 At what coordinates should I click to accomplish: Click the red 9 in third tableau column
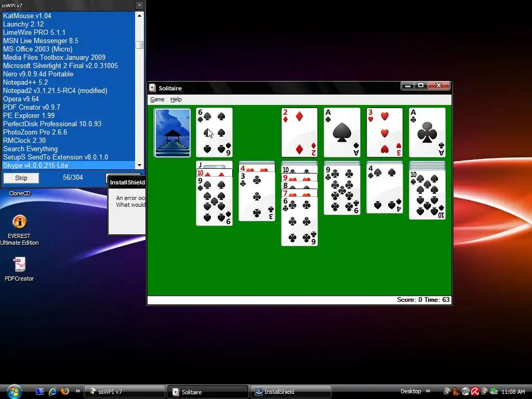(x=299, y=178)
